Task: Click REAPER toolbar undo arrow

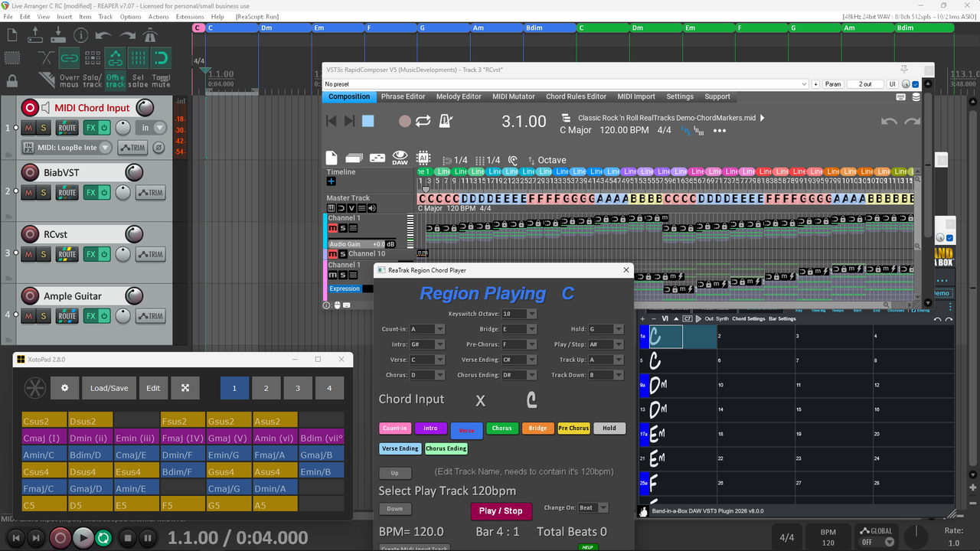Action: pos(103,35)
